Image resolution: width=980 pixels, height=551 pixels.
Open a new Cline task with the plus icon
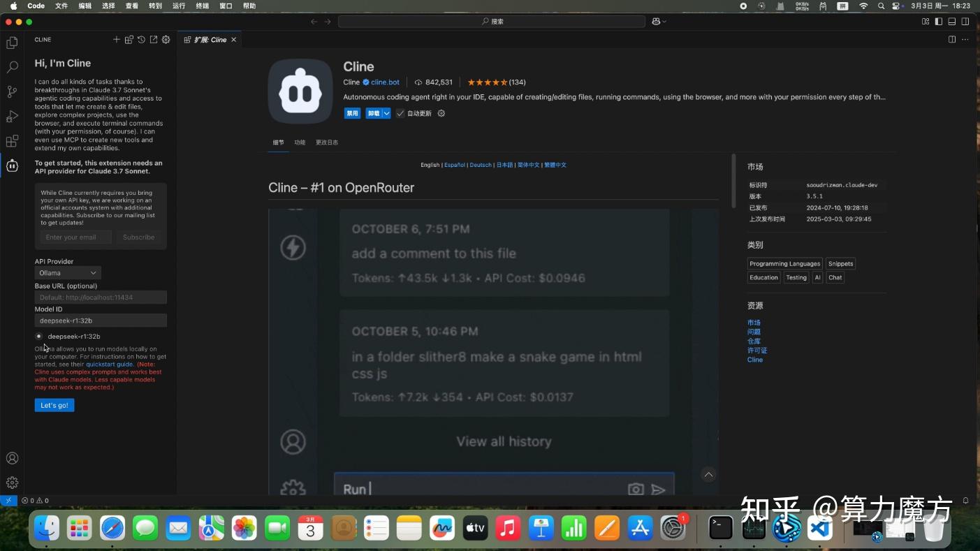(116, 39)
